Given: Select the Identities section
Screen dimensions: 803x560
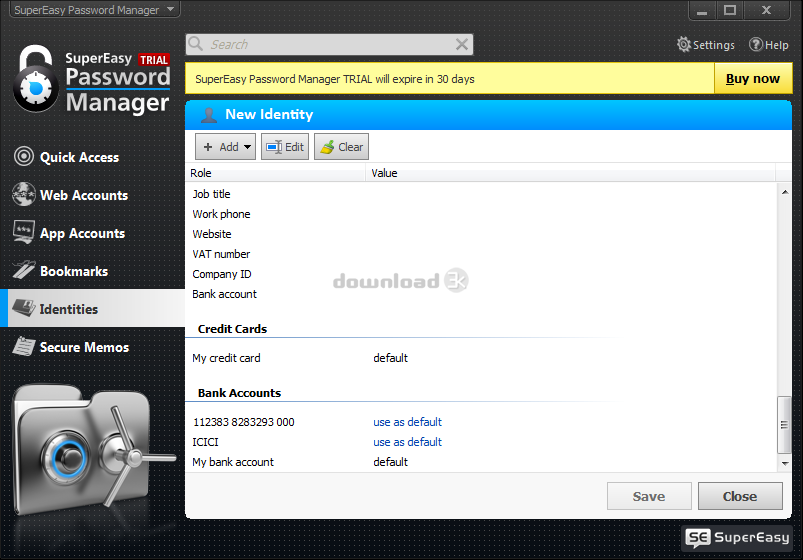Looking at the screenshot, I should 92,308.
